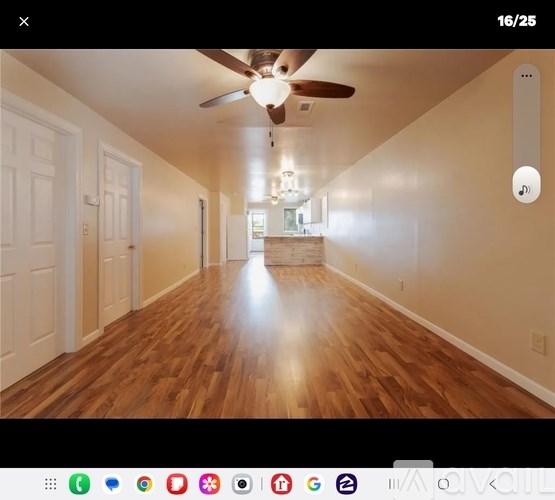Open the blue Messages app
555x500 pixels.
[x=112, y=484]
